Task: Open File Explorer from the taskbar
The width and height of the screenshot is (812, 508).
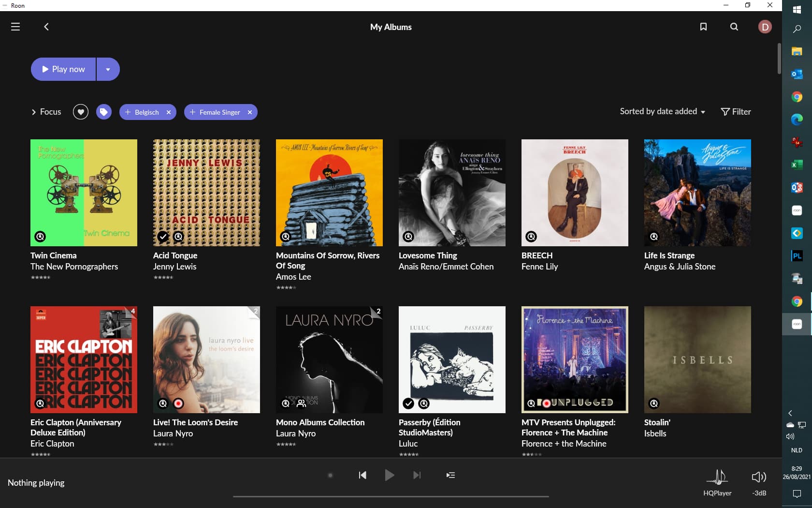Action: [x=797, y=51]
